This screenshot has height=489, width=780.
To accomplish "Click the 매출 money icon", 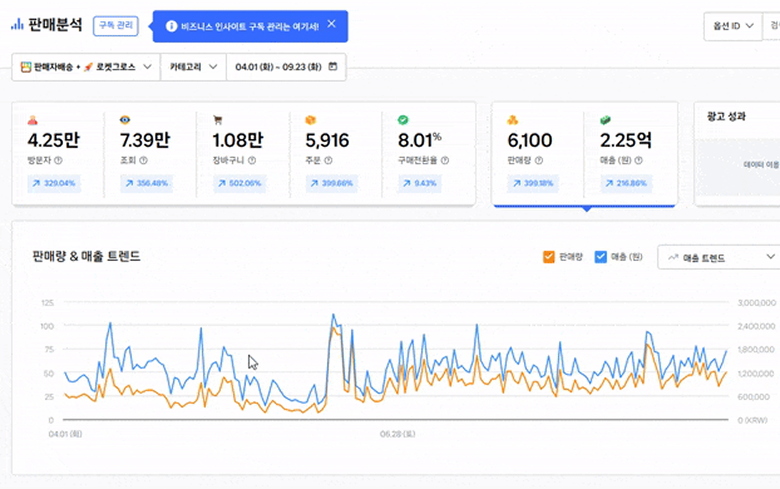I will (606, 119).
